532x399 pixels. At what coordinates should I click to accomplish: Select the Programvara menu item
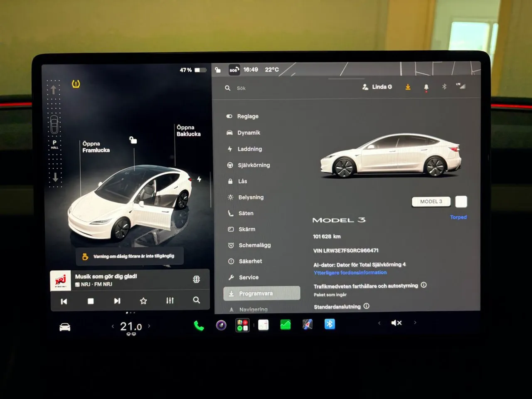coord(262,293)
